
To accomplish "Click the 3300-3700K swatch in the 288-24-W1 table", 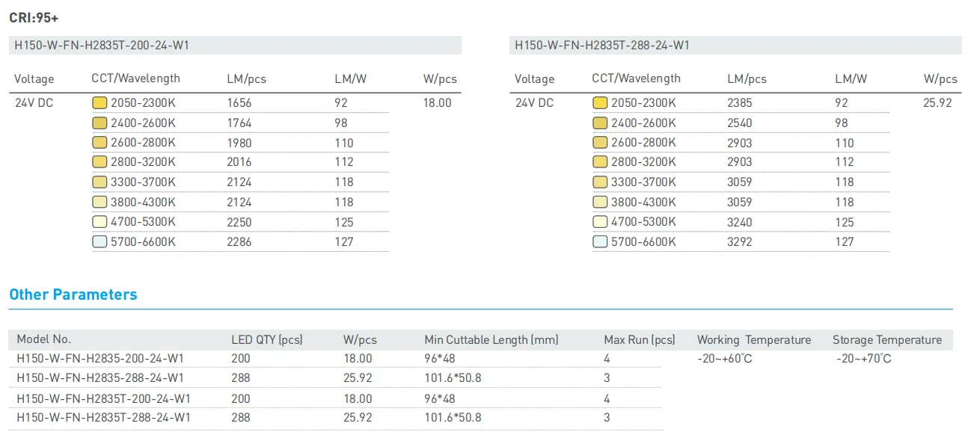I will 599,182.
